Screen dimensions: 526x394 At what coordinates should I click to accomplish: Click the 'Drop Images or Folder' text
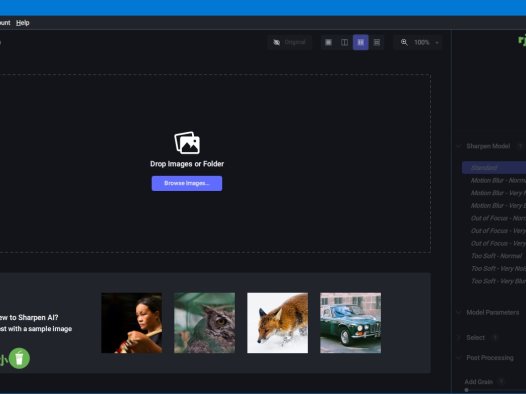187,164
